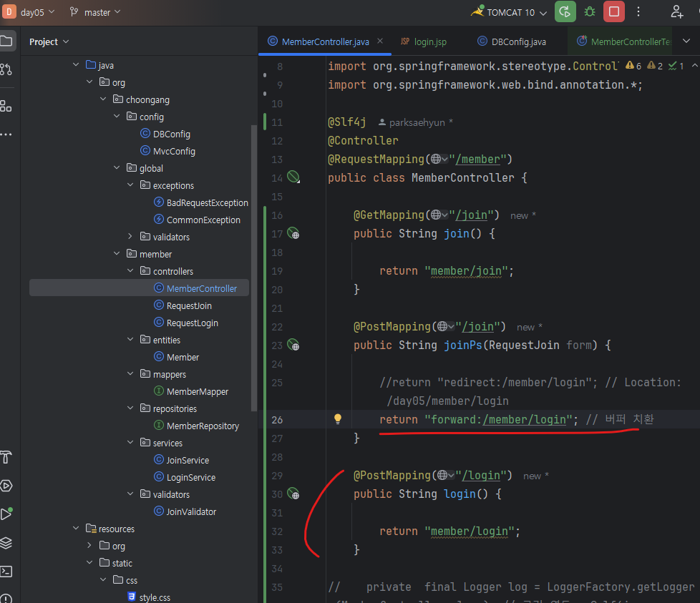700x603 pixels.
Task: Open the layered stack tool window icon
Action: click(6, 543)
